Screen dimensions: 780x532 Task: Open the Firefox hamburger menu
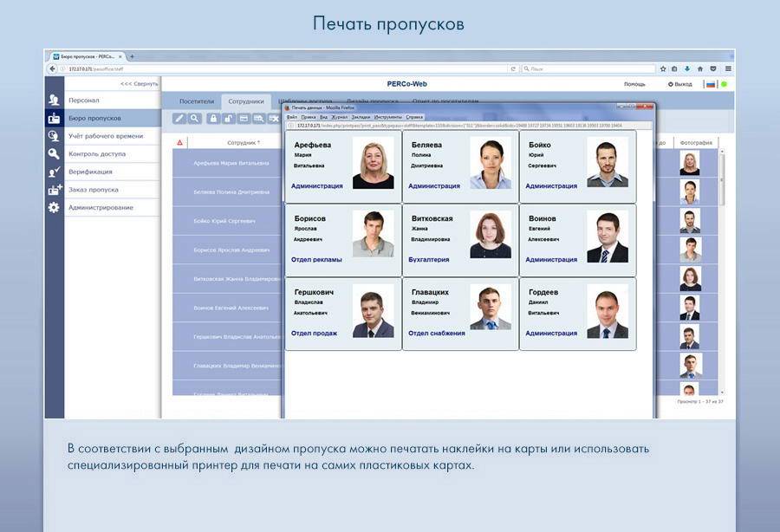click(x=728, y=68)
